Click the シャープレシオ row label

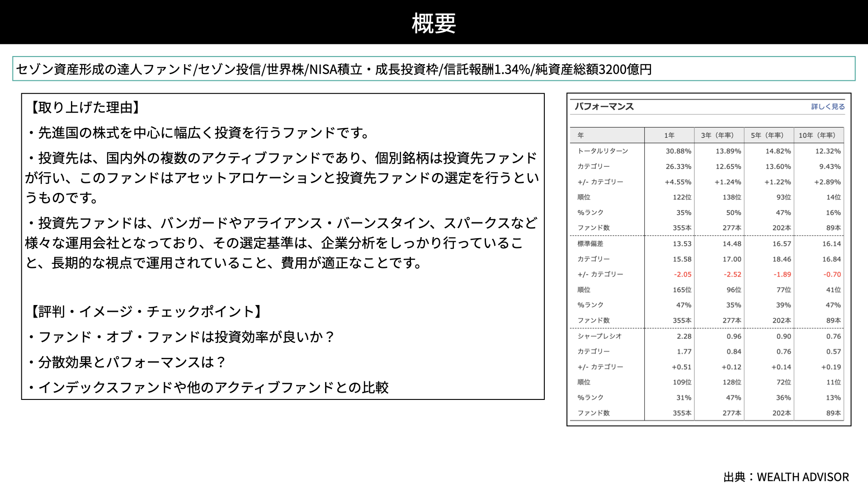[x=599, y=336]
